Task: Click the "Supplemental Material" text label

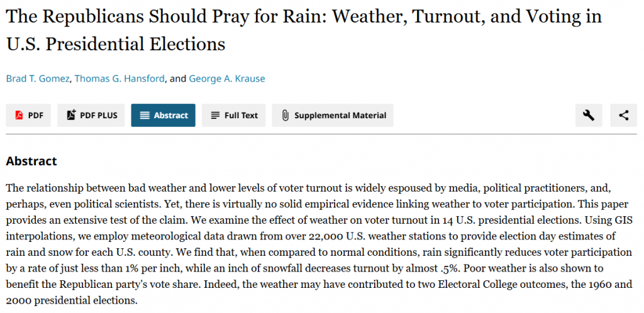Action: [x=340, y=115]
